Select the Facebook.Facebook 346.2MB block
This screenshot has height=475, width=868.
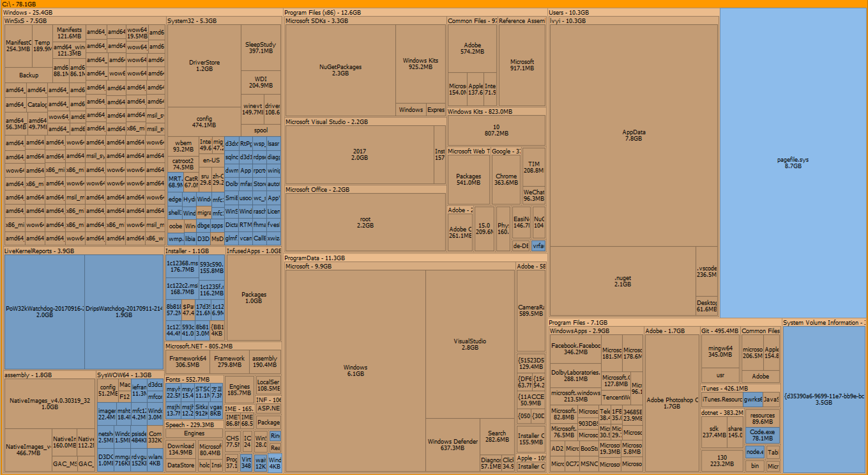575,349
